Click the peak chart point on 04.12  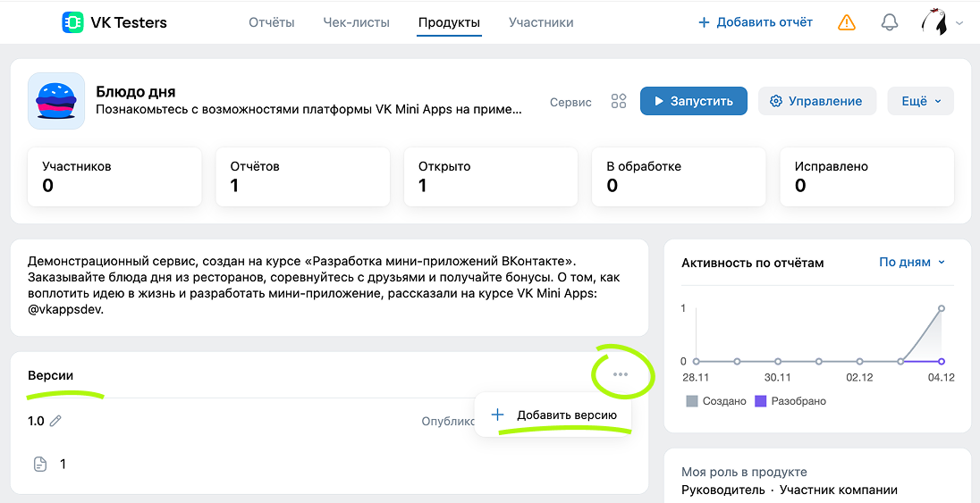[942, 308]
